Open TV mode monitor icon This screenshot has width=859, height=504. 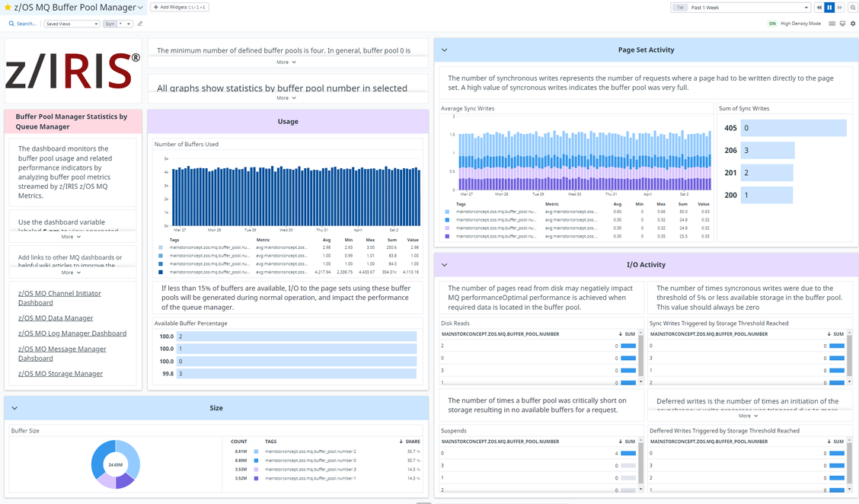coord(842,24)
